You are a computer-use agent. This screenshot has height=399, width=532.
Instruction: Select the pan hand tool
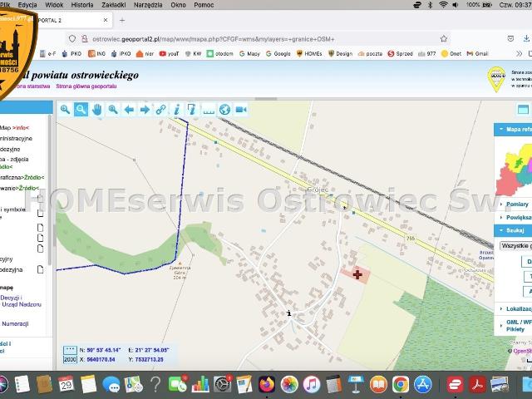coord(96,109)
